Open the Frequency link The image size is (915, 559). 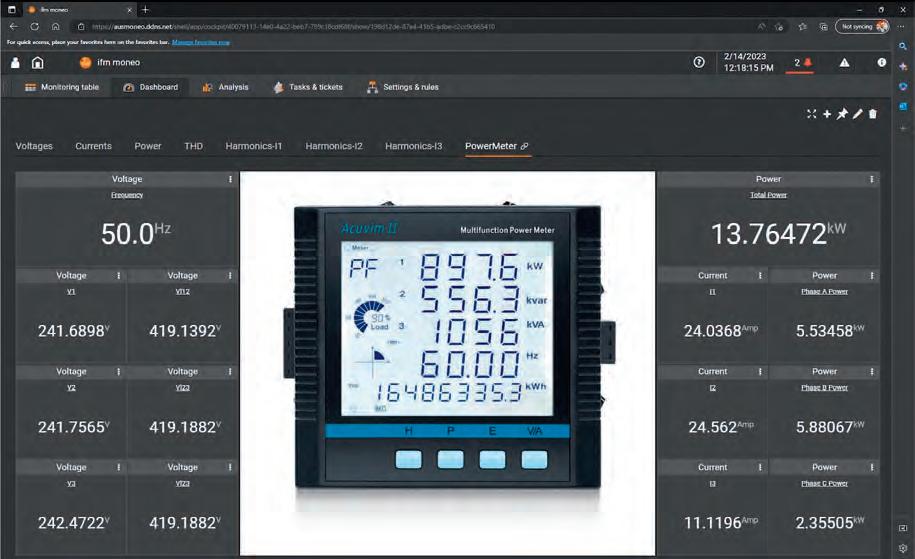(127, 195)
